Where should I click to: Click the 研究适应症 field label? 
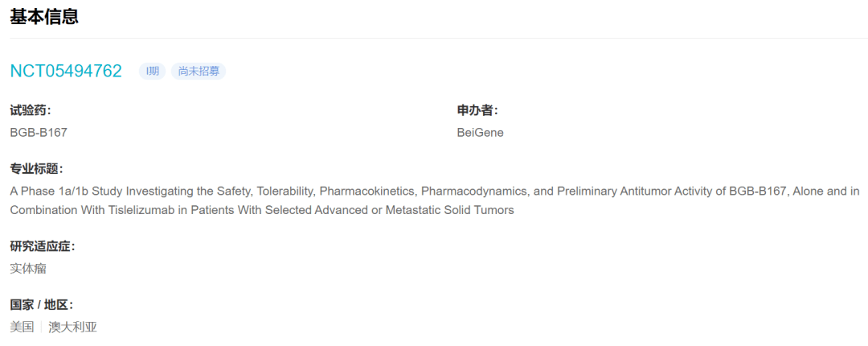click(42, 246)
